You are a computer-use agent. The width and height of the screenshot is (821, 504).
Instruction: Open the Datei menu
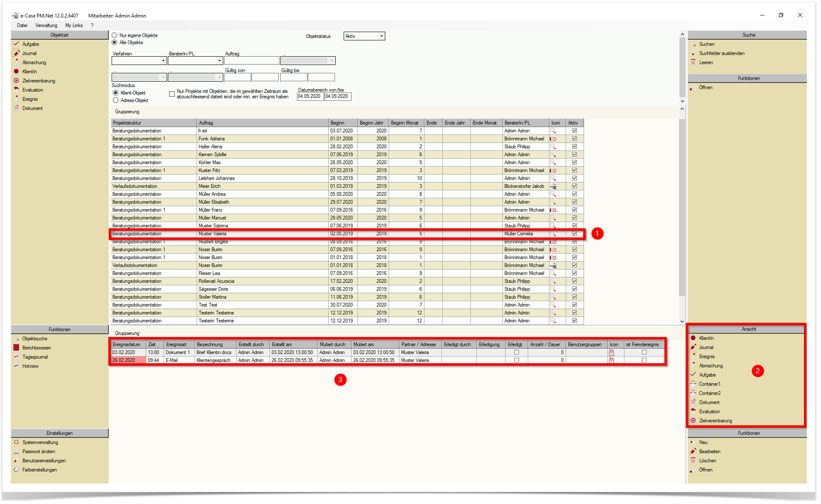[22, 25]
